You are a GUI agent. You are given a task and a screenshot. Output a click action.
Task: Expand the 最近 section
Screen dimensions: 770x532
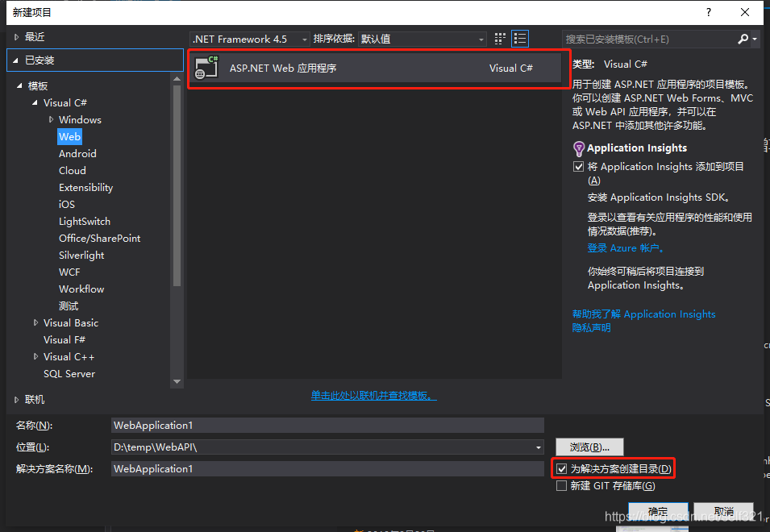click(x=16, y=37)
